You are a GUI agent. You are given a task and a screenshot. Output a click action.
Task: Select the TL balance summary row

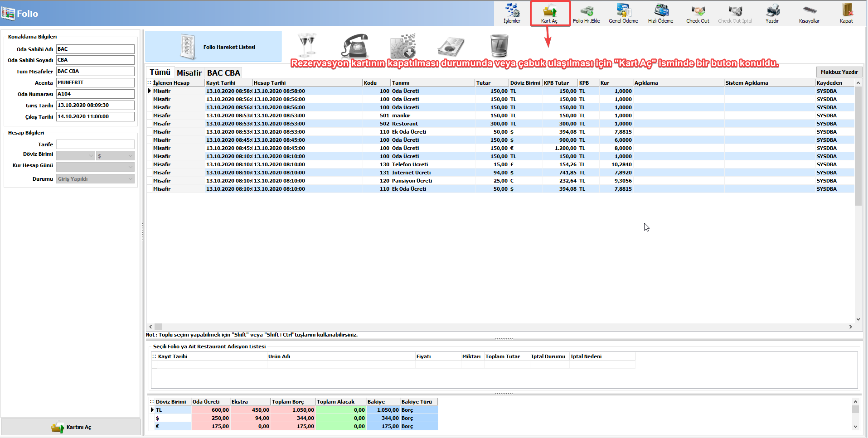pyautogui.click(x=294, y=410)
